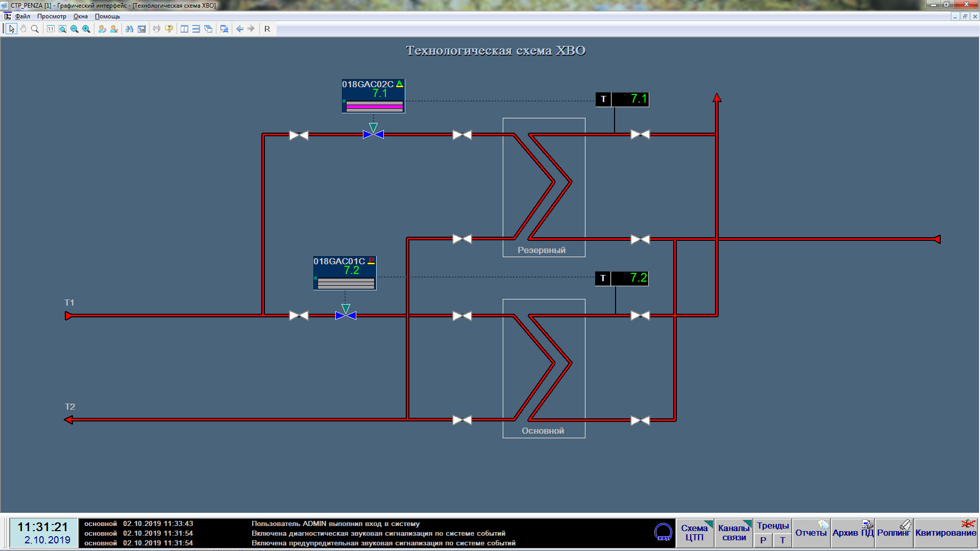980x551 pixels.
Task: Open the P trends button
Action: pyautogui.click(x=763, y=540)
